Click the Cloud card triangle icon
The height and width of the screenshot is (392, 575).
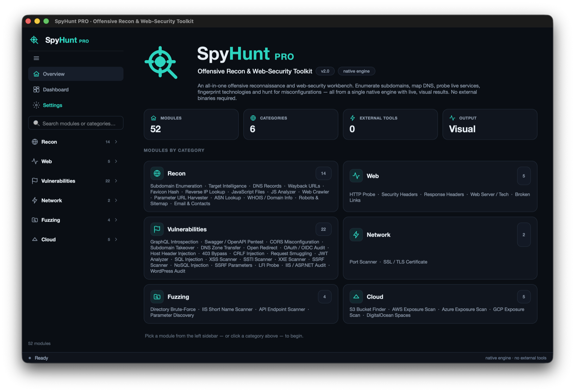coord(356,296)
